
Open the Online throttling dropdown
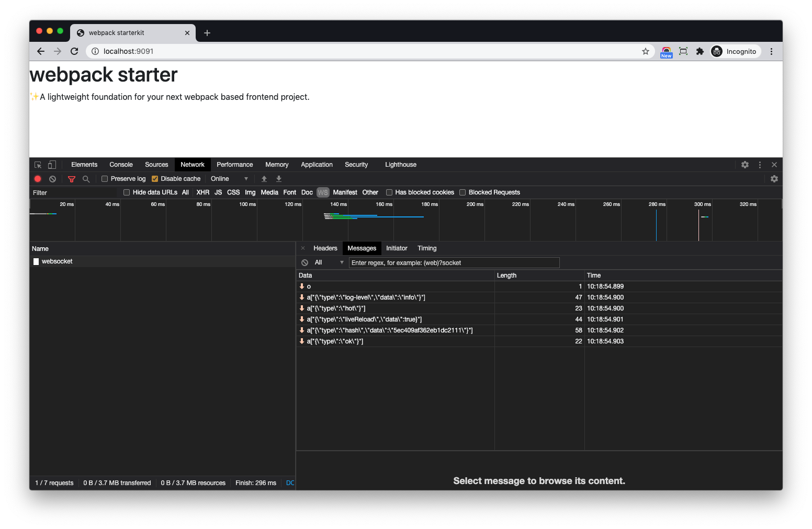(229, 179)
